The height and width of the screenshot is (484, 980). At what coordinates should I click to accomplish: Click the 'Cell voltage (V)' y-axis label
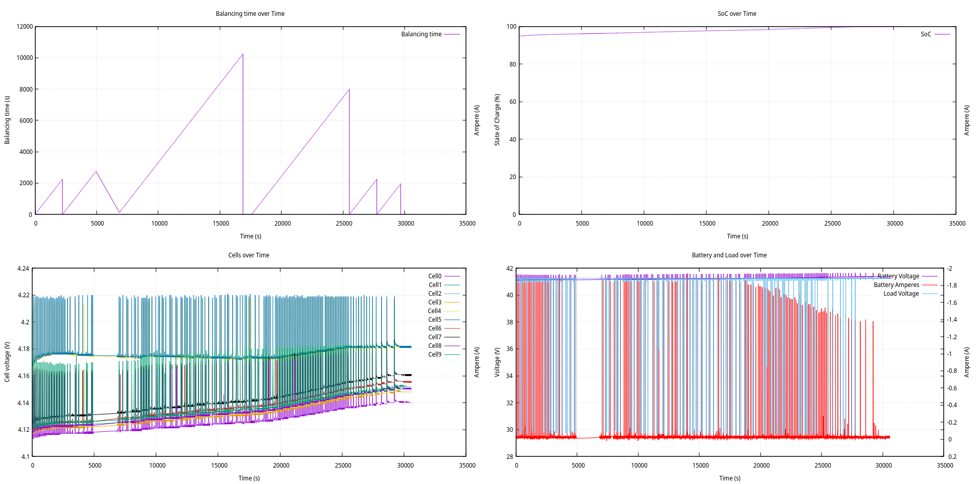tap(7, 362)
